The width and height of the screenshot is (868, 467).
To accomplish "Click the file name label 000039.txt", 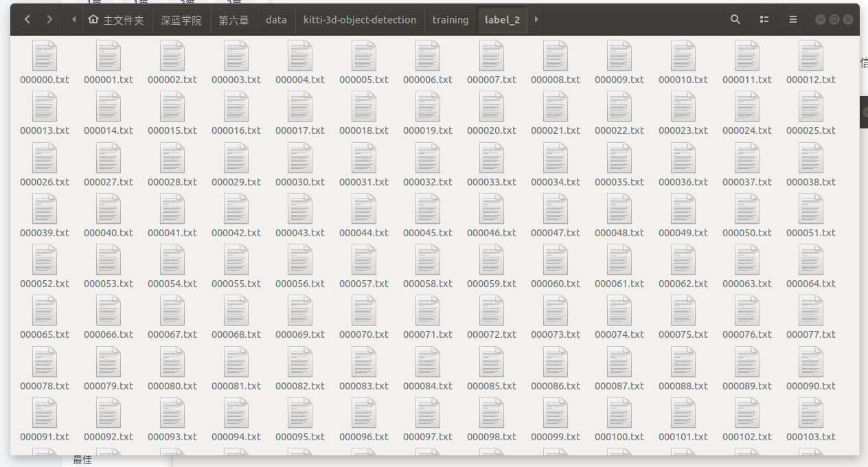I will click(45, 233).
